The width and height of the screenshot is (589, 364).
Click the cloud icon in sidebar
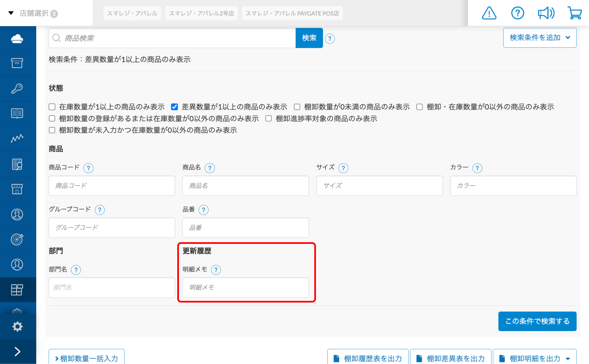(x=17, y=39)
